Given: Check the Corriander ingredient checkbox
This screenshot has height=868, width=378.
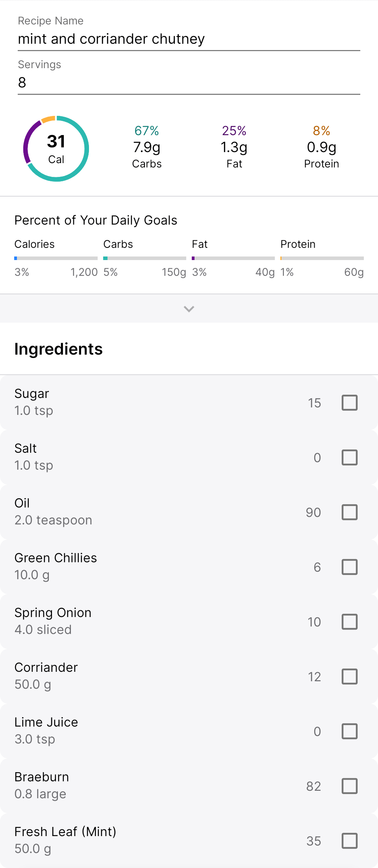Looking at the screenshot, I should 349,677.
